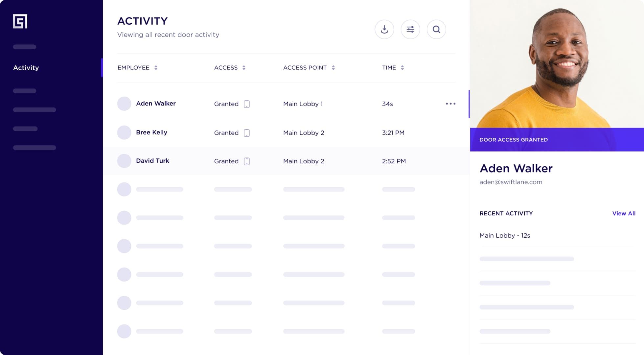Select David Turk employee name
The height and width of the screenshot is (355, 644).
pyautogui.click(x=152, y=161)
